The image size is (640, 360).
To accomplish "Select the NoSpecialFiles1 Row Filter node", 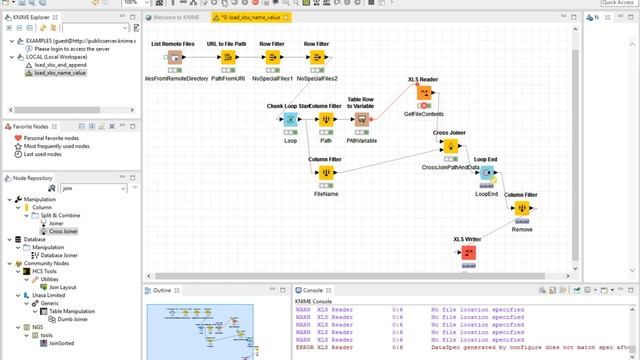I will [x=272, y=58].
